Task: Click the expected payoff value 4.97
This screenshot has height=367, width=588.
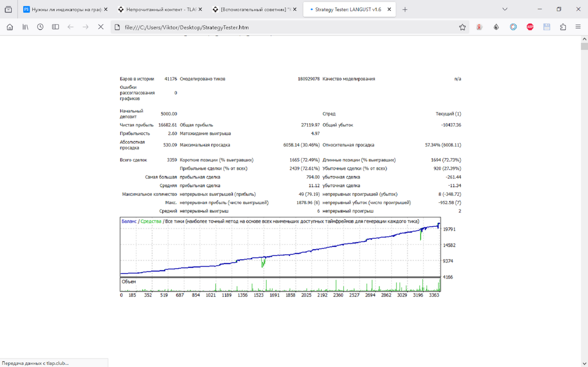Action: click(315, 133)
